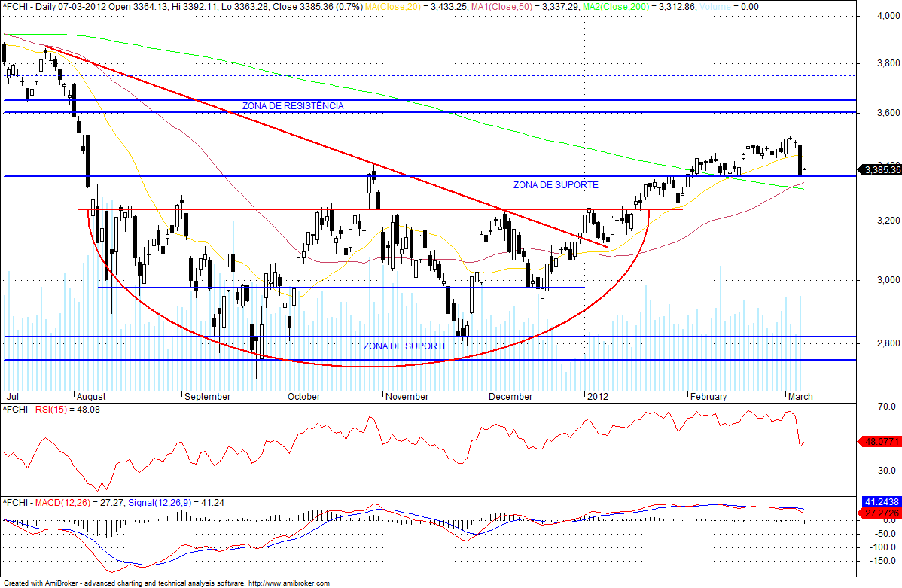Click the 3,600 price axis label
Viewport: 902px width, 588px height.
tap(888, 113)
